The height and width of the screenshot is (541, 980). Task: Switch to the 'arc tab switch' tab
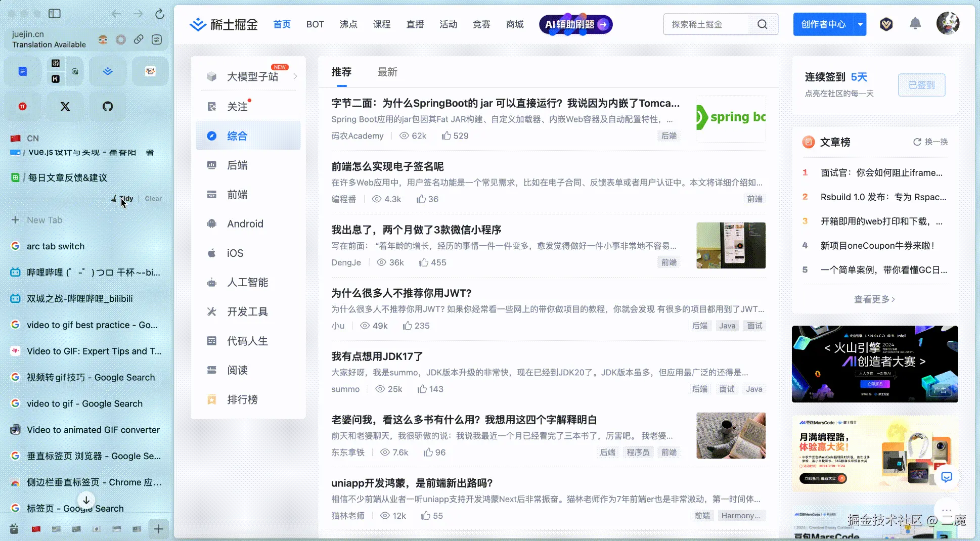pyautogui.click(x=87, y=246)
